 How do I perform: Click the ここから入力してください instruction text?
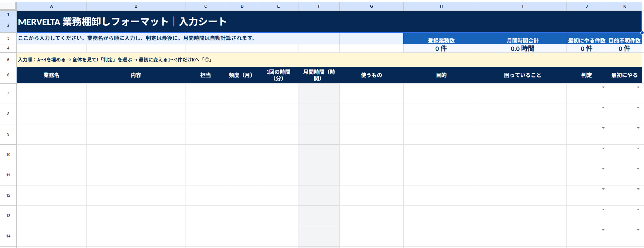(136, 38)
